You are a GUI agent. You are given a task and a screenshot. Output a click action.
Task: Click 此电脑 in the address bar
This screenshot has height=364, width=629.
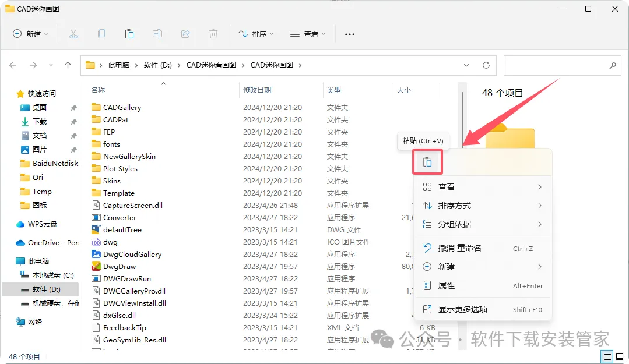(x=119, y=65)
